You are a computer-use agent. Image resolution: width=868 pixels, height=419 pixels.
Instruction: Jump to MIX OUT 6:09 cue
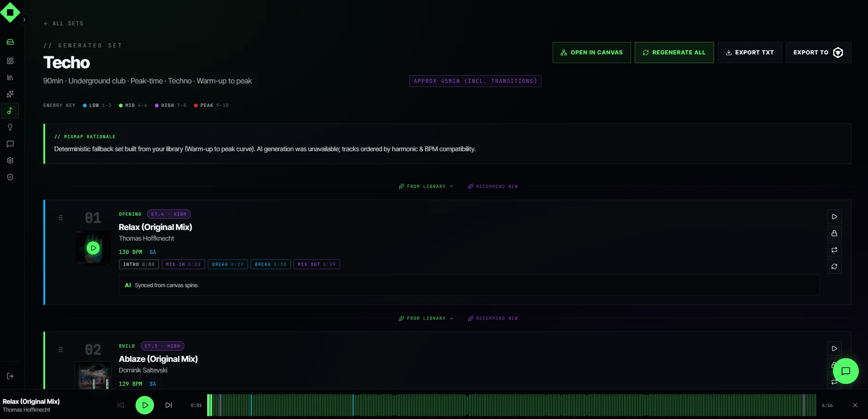click(317, 265)
